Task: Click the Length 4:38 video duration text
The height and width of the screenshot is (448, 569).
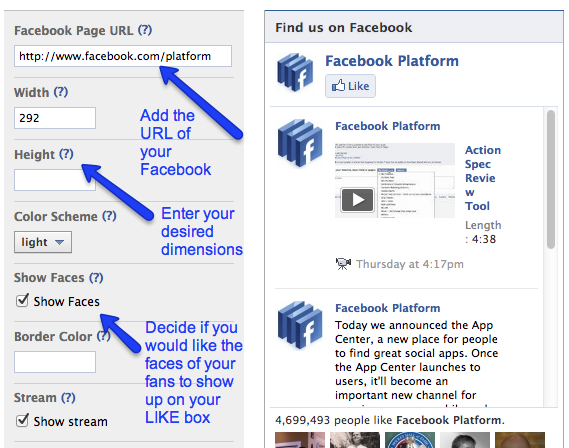Action: pyautogui.click(x=483, y=232)
